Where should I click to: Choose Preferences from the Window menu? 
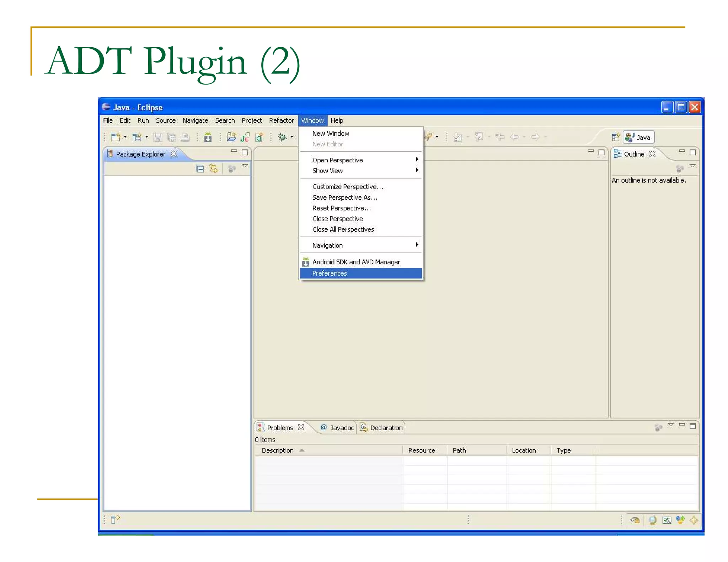click(361, 273)
